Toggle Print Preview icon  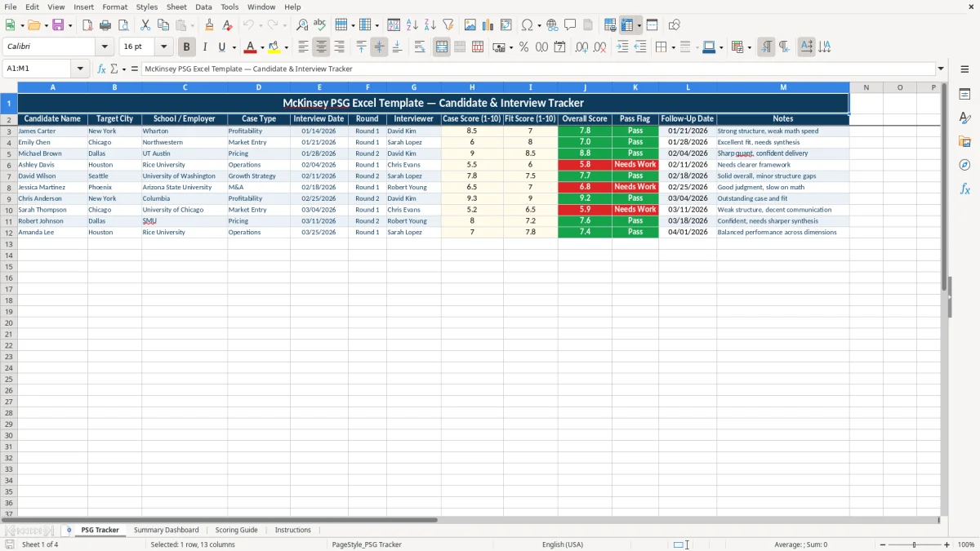123,25
